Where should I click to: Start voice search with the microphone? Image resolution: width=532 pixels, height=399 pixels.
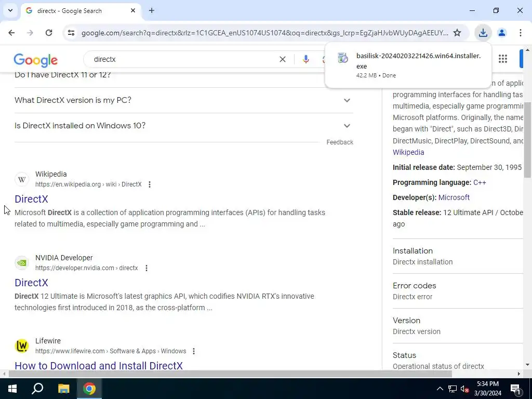(305, 59)
